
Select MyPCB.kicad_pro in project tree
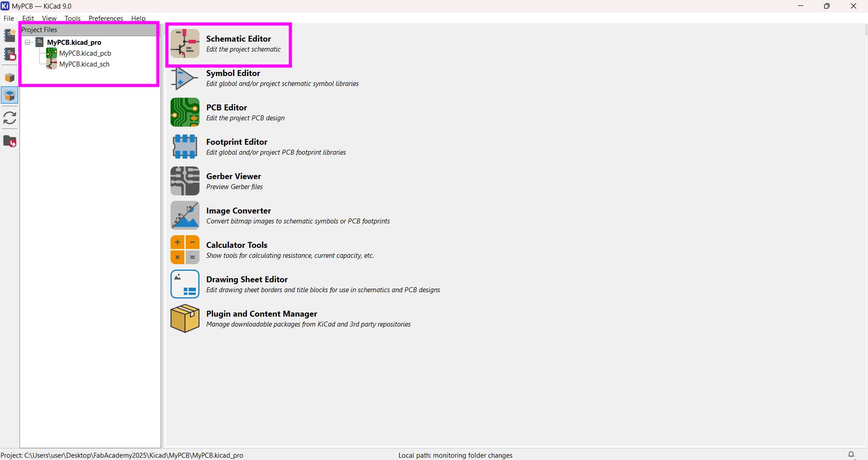(74, 42)
